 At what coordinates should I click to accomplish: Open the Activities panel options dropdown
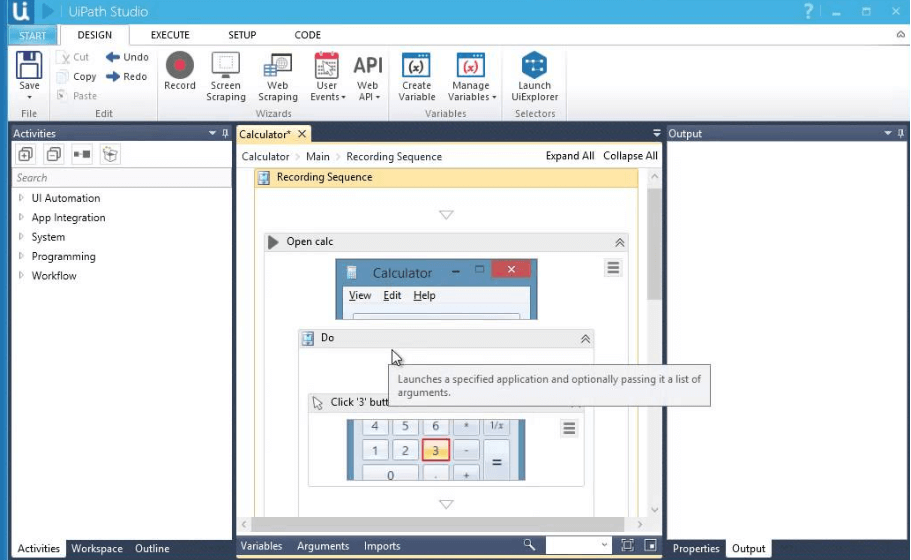[212, 133]
